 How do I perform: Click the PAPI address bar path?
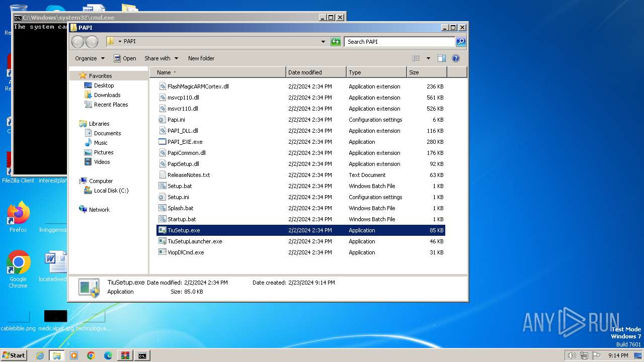tap(129, 42)
